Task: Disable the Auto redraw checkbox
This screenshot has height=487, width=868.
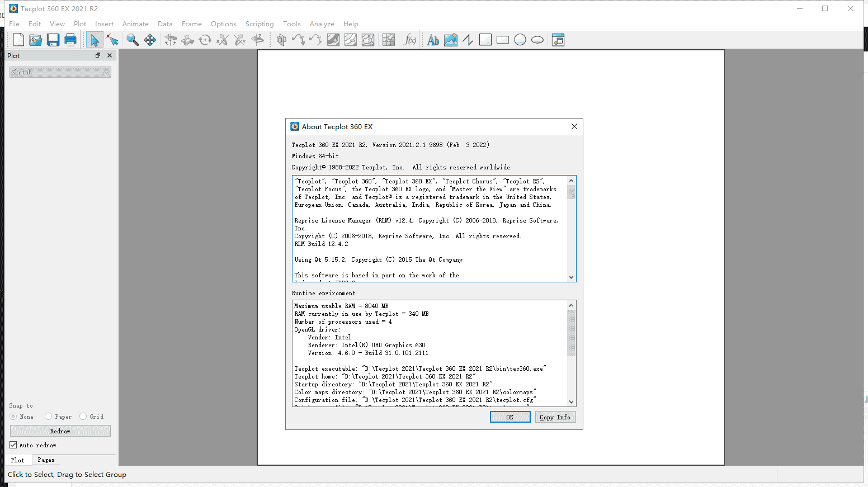Action: click(x=13, y=445)
